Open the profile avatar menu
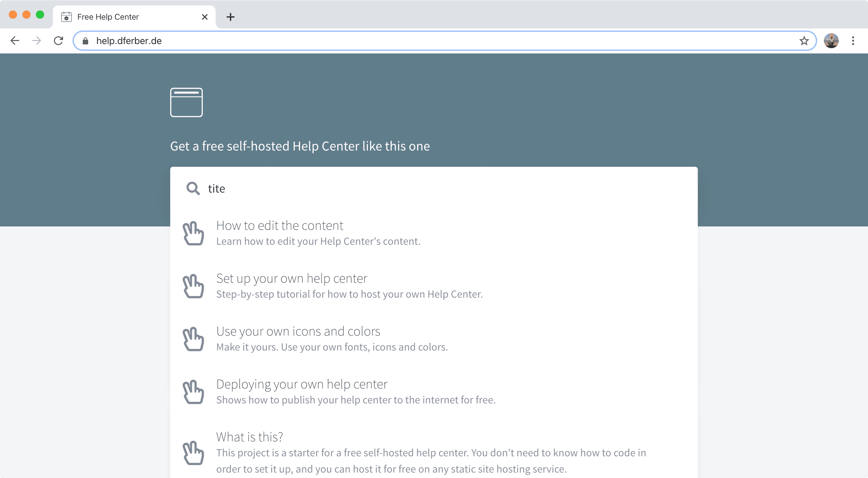 pos(831,41)
